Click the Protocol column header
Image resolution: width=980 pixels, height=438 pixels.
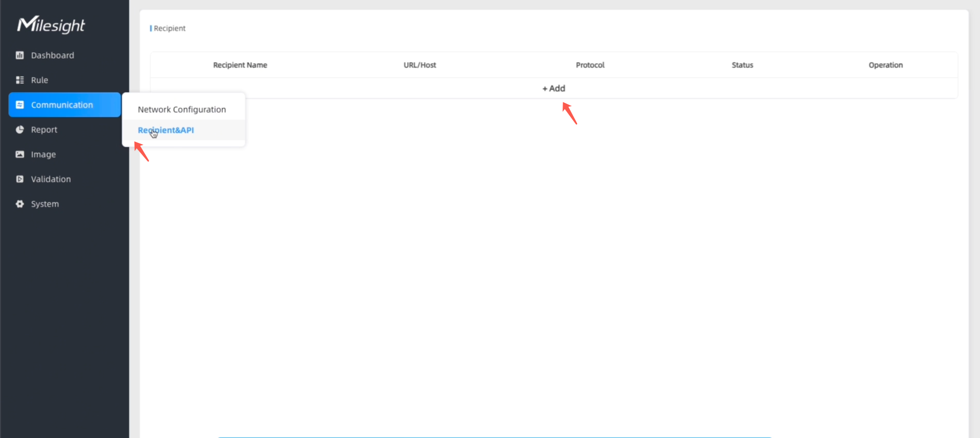click(x=590, y=65)
